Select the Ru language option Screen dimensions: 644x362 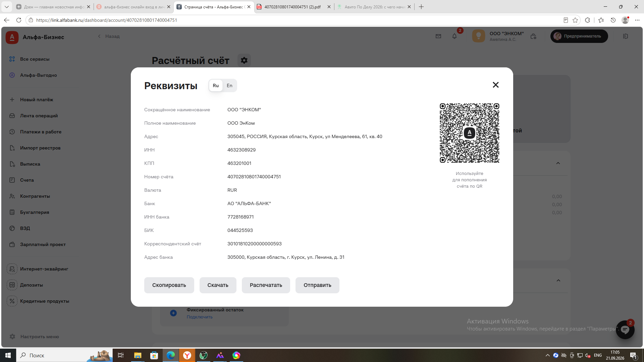click(216, 85)
